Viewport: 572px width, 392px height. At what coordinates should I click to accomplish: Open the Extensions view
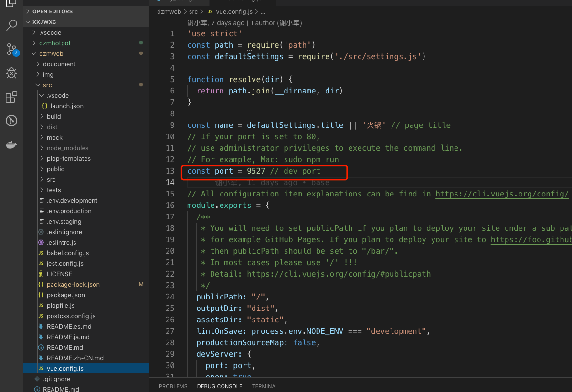point(11,97)
